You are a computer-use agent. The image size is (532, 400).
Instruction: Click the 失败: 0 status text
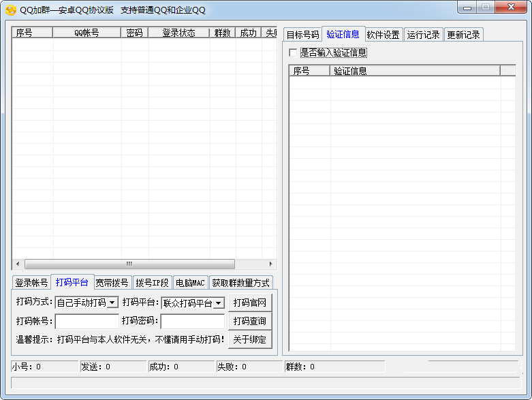pyautogui.click(x=232, y=367)
